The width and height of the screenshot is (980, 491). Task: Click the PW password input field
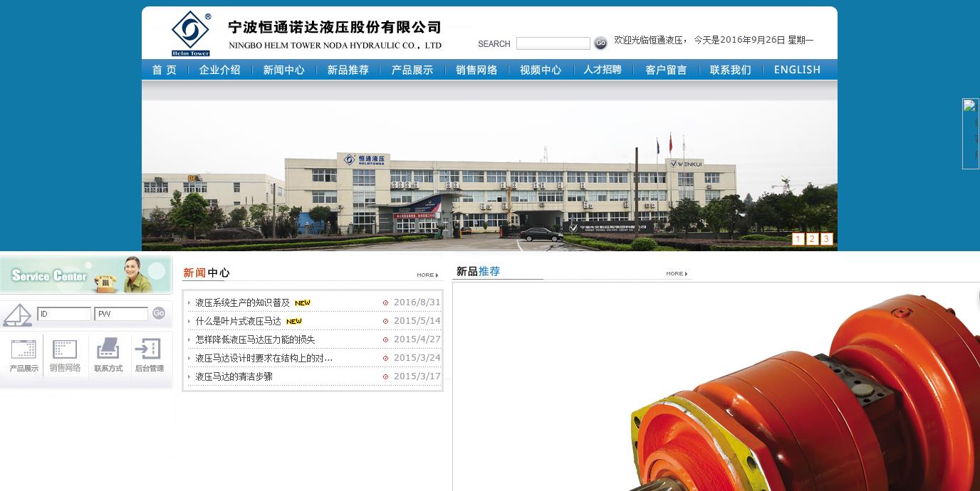click(121, 314)
